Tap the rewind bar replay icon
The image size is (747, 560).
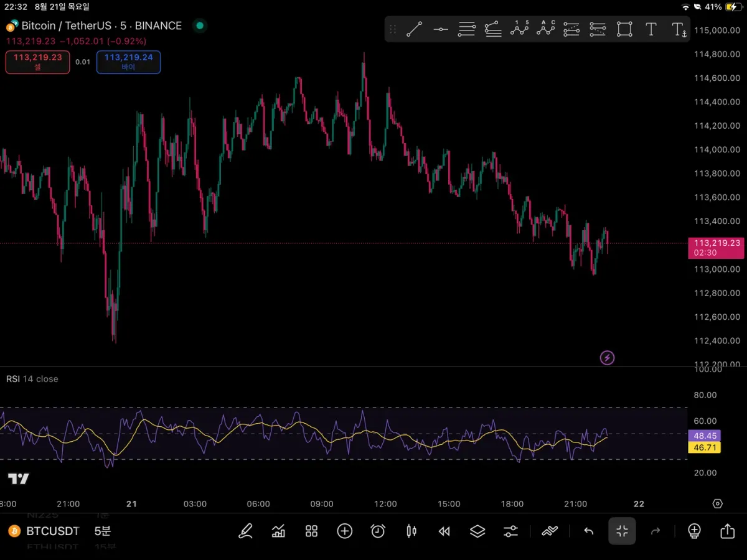[444, 531]
